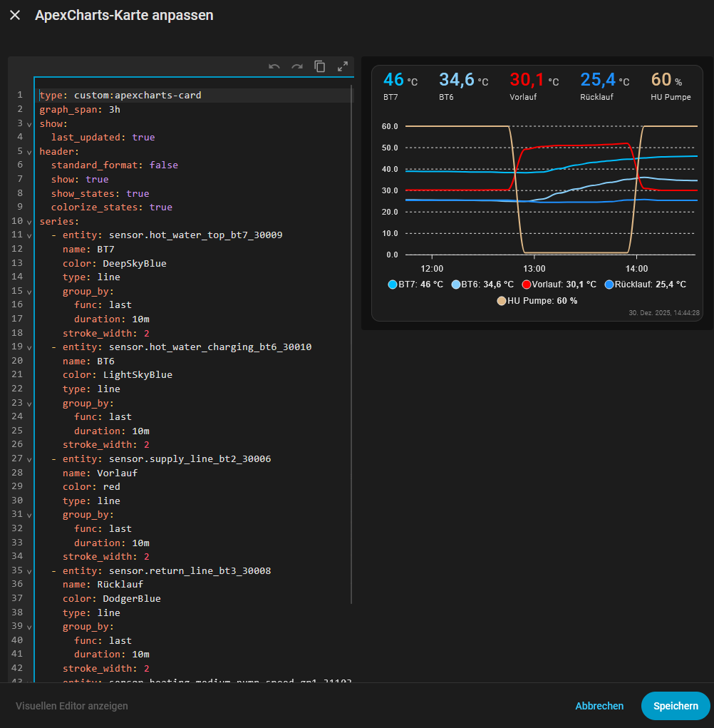
Task: Click Speichern to save the card
Action: (x=676, y=706)
